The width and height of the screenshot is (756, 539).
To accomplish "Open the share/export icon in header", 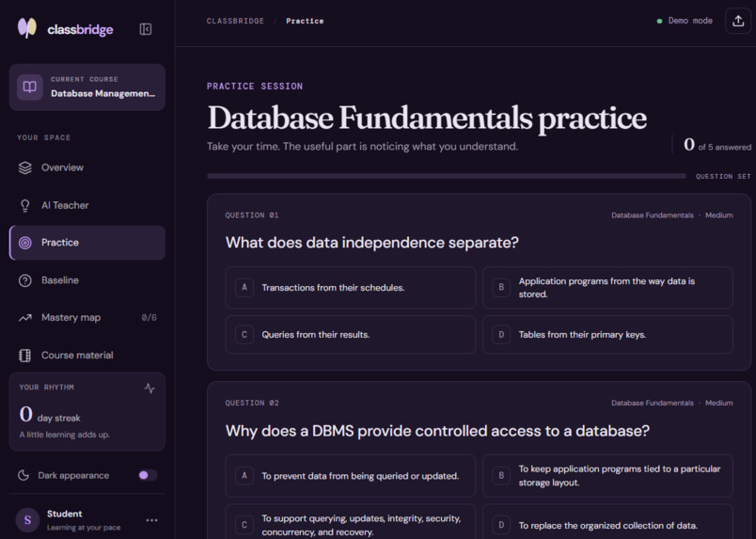I will tap(738, 21).
